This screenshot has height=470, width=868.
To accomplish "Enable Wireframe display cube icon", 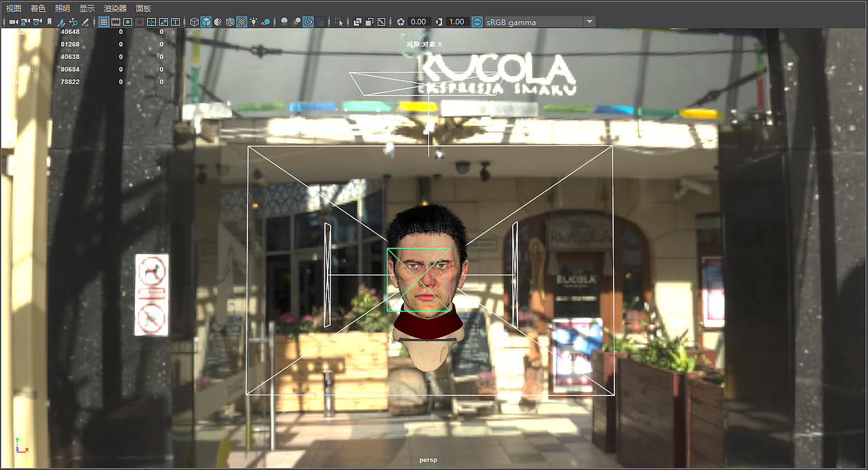I will (194, 22).
